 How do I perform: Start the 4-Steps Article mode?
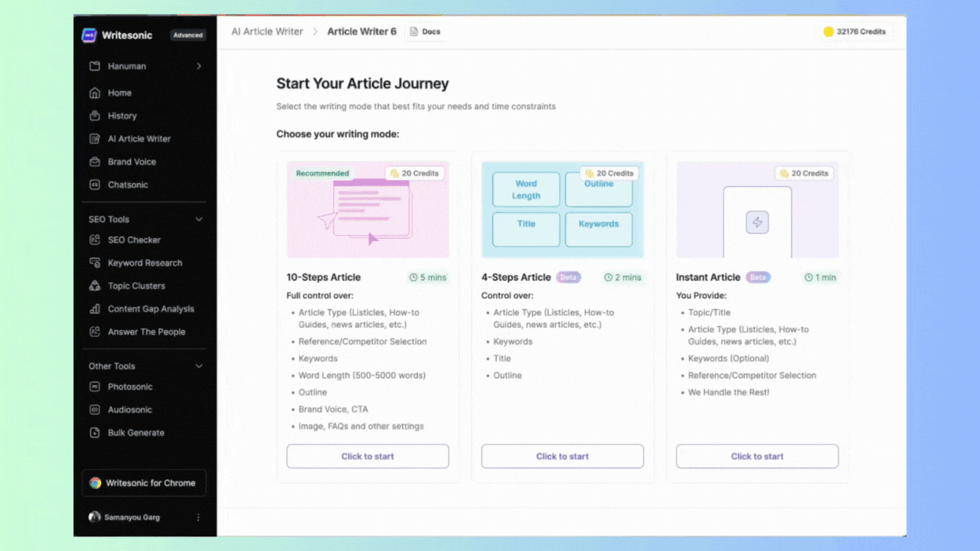coord(562,456)
